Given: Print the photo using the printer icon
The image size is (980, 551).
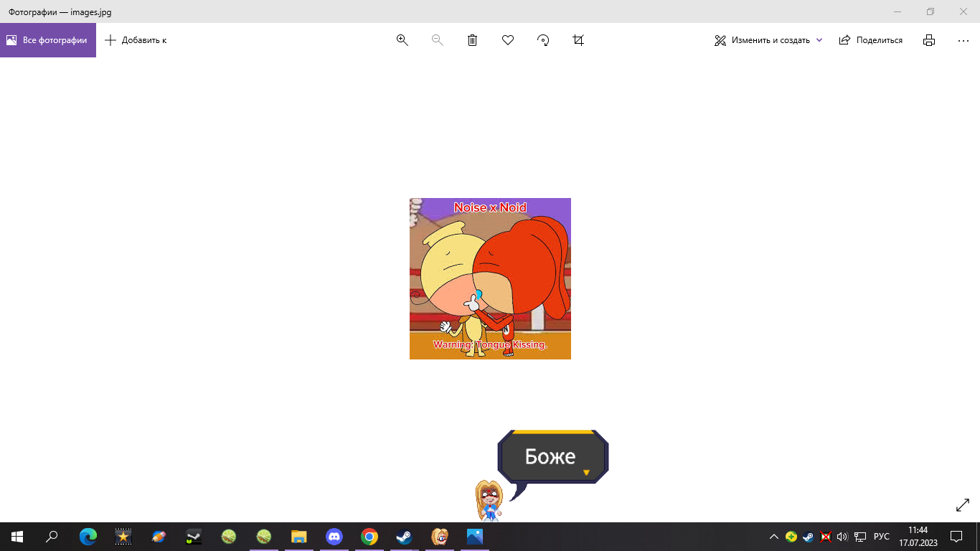Looking at the screenshot, I should [x=929, y=40].
